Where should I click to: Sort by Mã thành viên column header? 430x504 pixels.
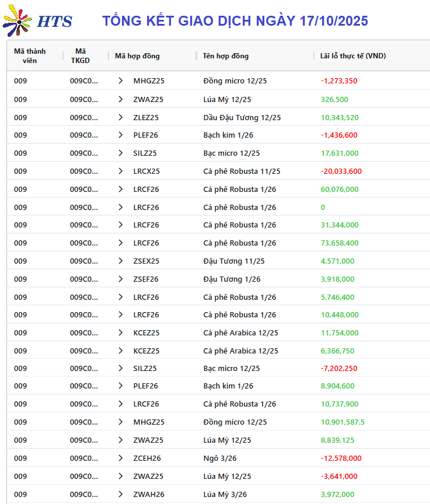30,55
